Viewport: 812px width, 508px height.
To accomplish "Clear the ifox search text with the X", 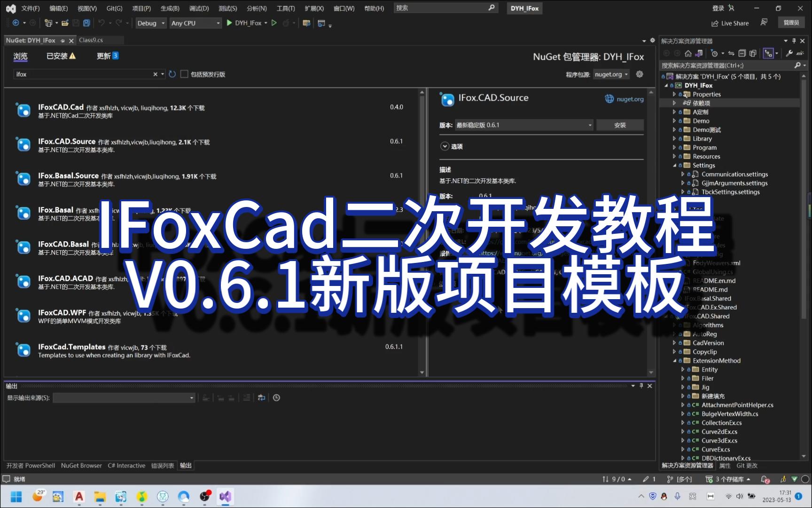I will point(156,74).
